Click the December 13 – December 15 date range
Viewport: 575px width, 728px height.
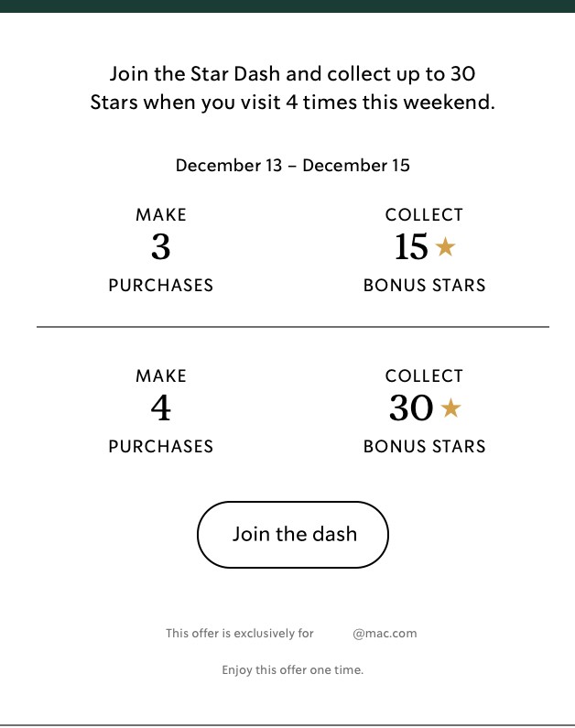[293, 165]
